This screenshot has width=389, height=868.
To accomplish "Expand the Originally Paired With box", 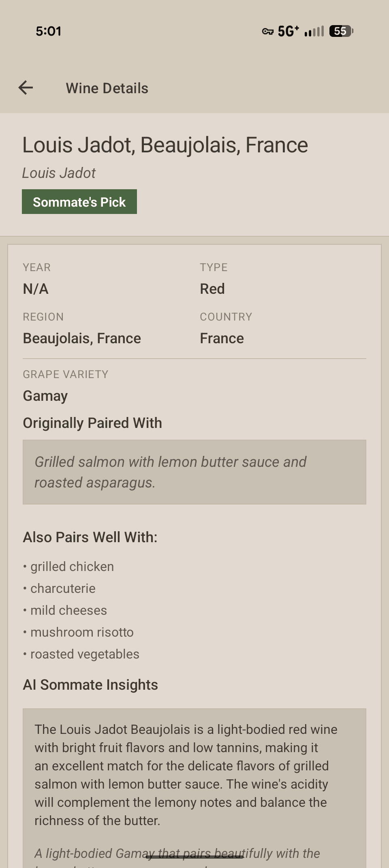I will (194, 472).
